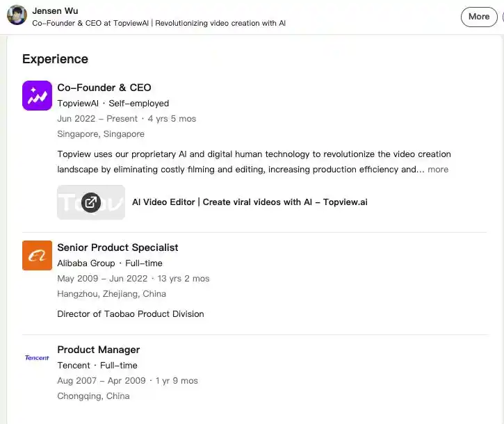This screenshot has height=424, width=504.
Task: Expand description with the 'more' link
Action: pos(438,170)
